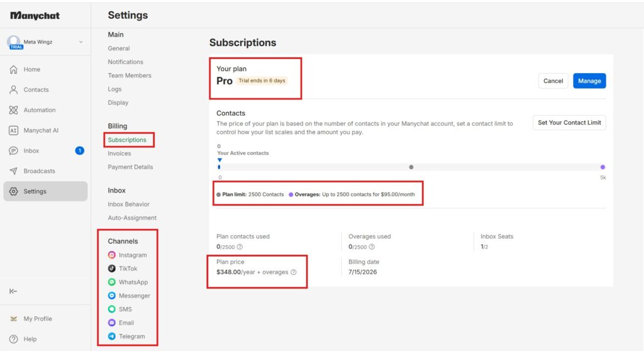
Task: Open Team Members settings
Action: [130, 75]
